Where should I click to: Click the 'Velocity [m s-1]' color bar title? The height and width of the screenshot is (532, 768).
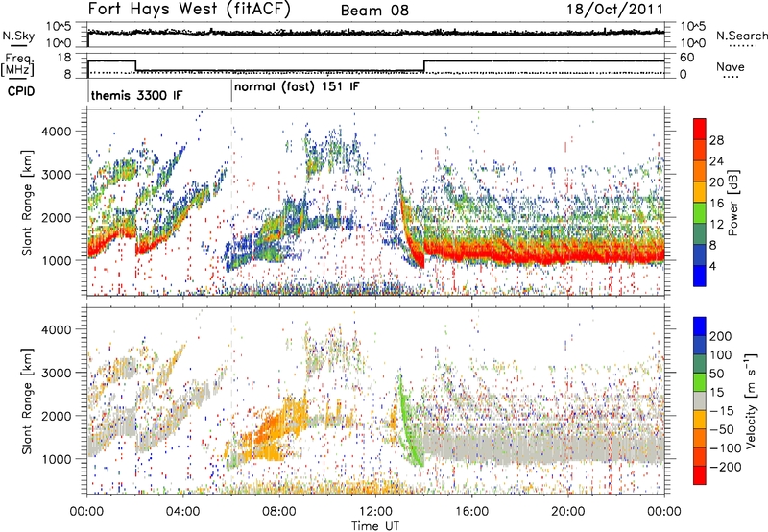[751, 400]
